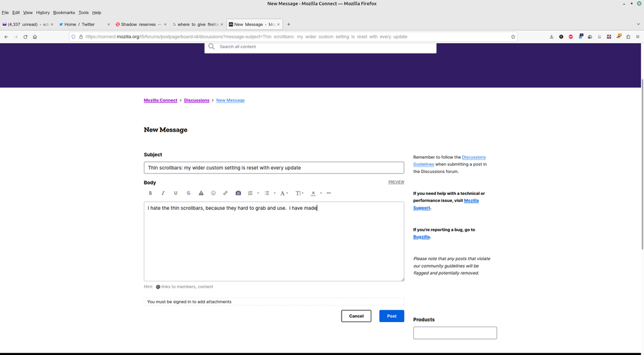Viewport: 644px width, 355px height.
Task: Insert a photo with camera icon
Action: click(x=238, y=193)
